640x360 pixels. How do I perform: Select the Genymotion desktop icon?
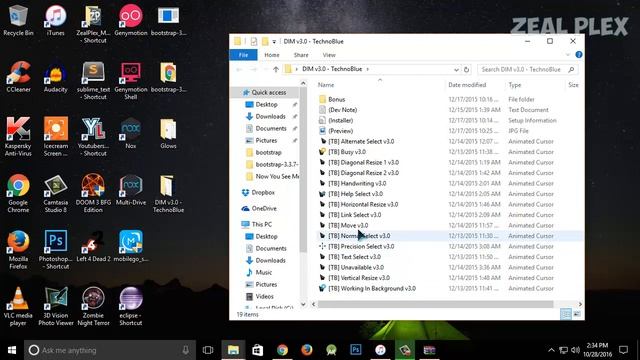[131, 20]
